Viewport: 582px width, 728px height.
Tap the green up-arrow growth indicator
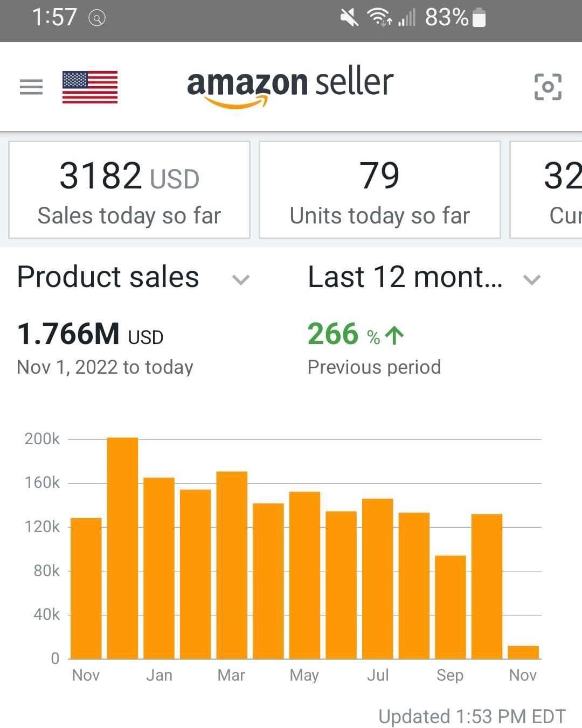pos(394,335)
